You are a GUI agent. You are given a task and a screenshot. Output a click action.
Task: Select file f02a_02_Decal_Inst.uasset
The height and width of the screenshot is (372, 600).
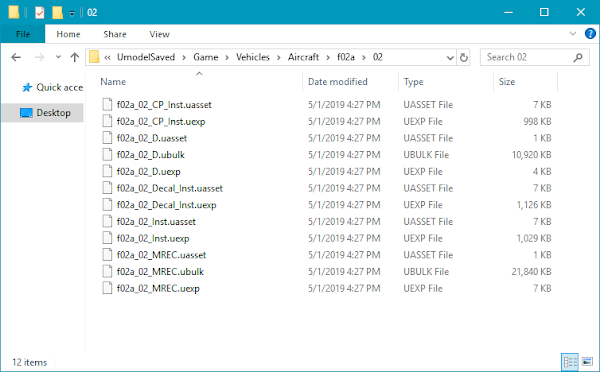[170, 188]
